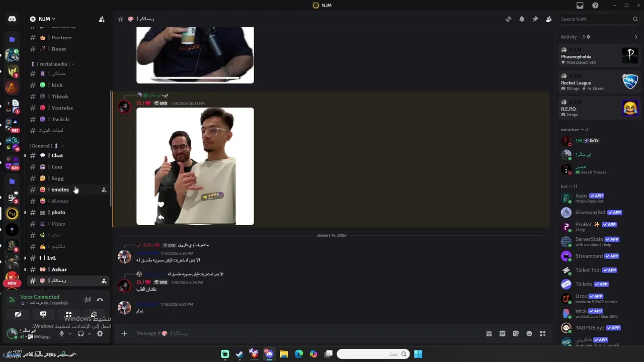Screen dimensions: 644x362
Task: Open the Partner channel
Action: click(x=68, y=38)
